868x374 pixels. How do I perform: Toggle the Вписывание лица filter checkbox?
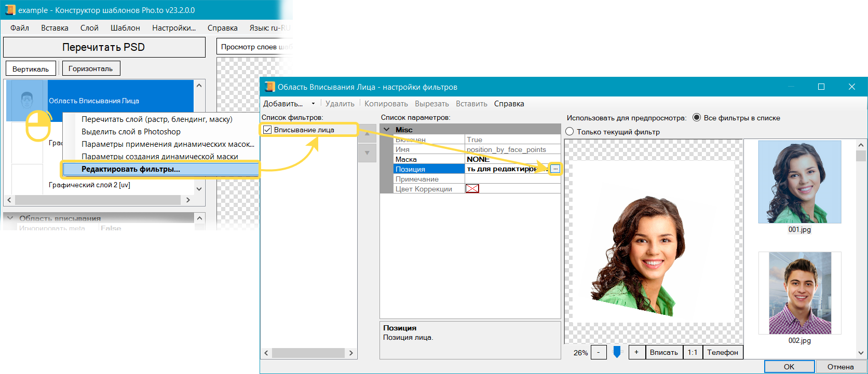click(267, 130)
